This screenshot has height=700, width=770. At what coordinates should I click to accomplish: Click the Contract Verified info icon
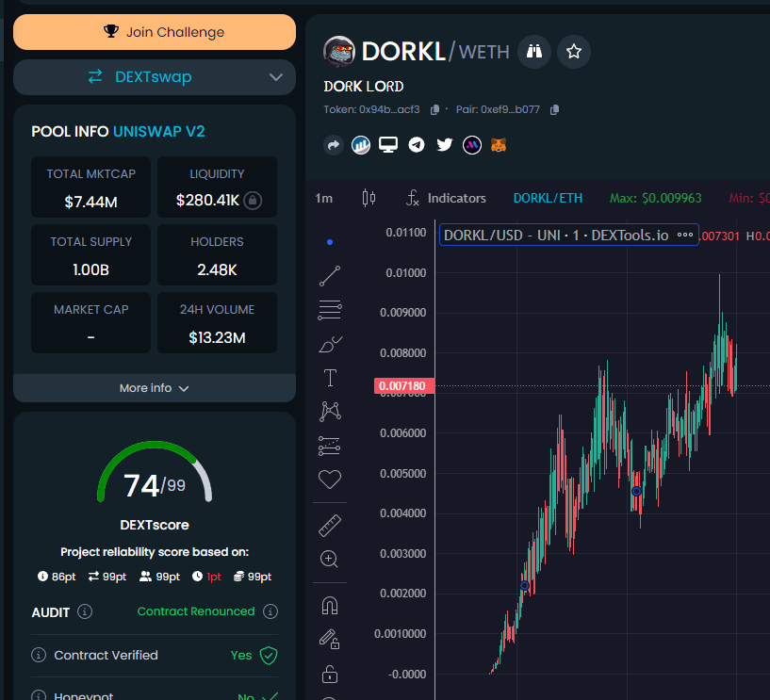pyautogui.click(x=39, y=655)
